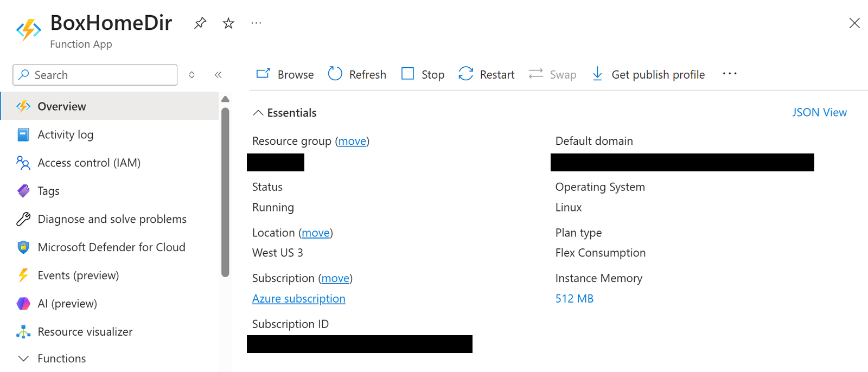
Task: Focus the sidebar Search field
Action: tap(95, 75)
